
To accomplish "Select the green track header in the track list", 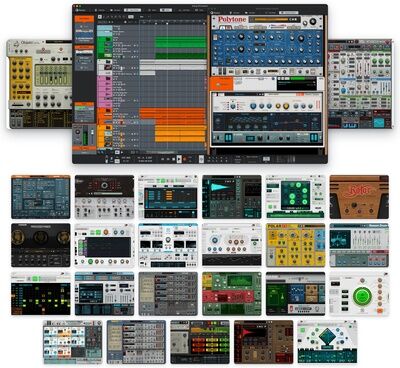I will [x=105, y=48].
